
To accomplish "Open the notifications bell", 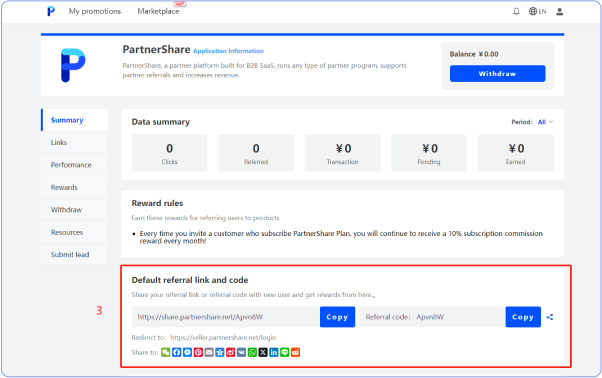I will 516,12.
